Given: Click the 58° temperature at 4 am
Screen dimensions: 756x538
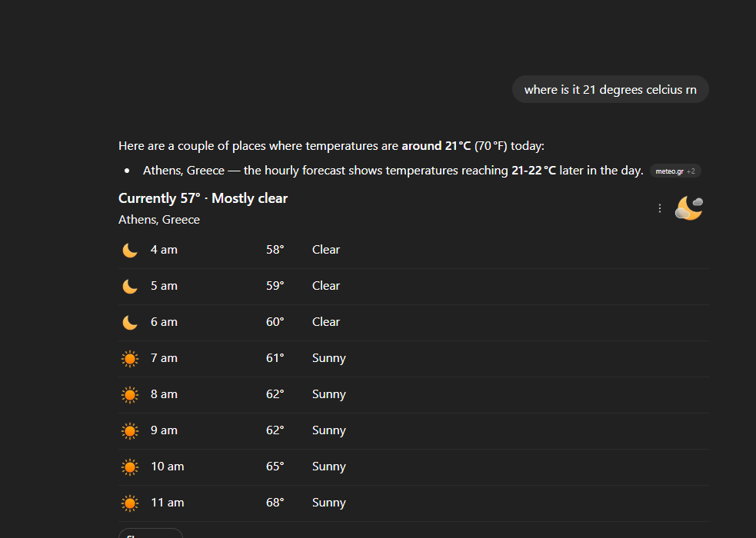Looking at the screenshot, I should pos(275,250).
